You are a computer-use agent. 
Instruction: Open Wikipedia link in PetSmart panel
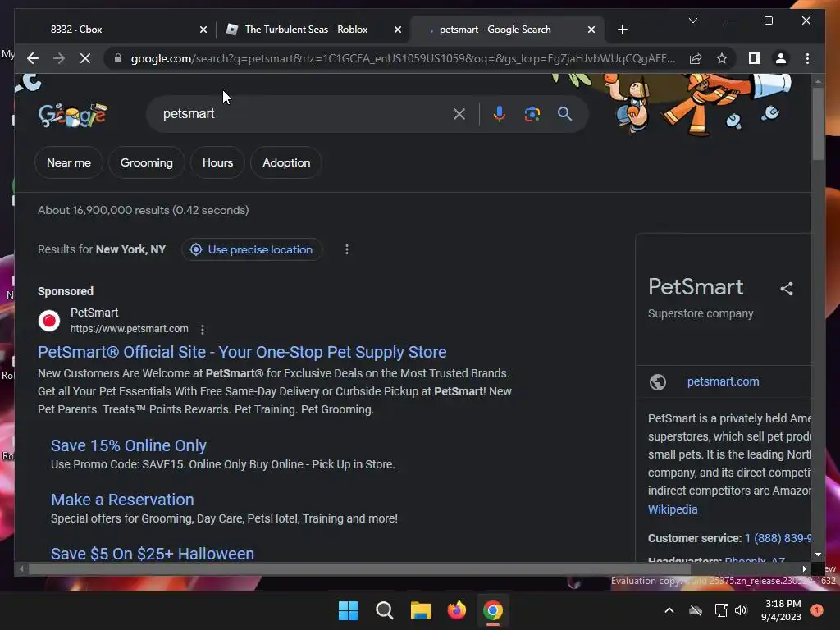pos(673,509)
